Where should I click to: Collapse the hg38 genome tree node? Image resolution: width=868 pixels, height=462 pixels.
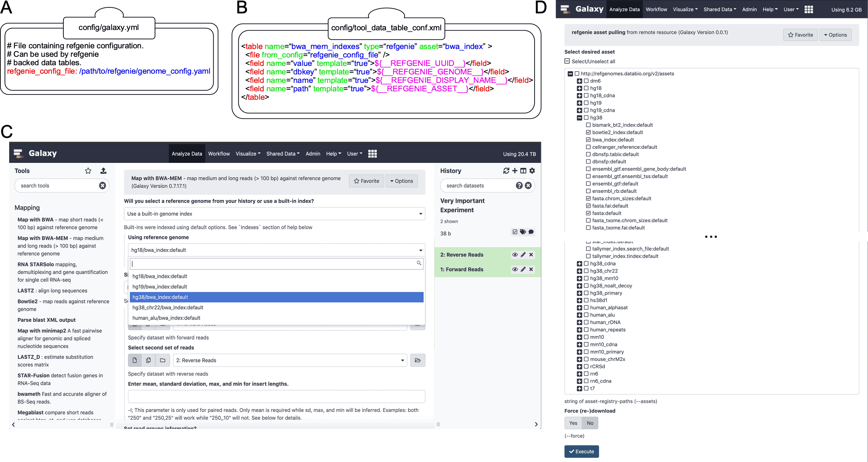click(579, 118)
